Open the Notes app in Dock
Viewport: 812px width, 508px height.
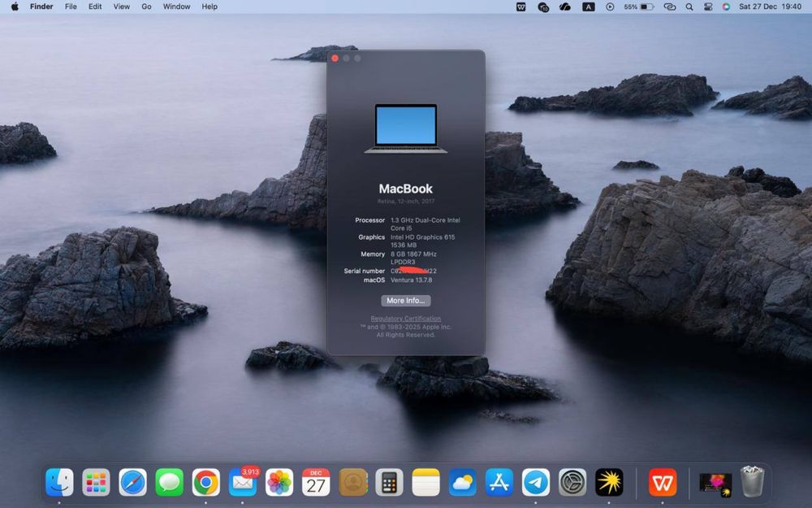click(x=426, y=482)
